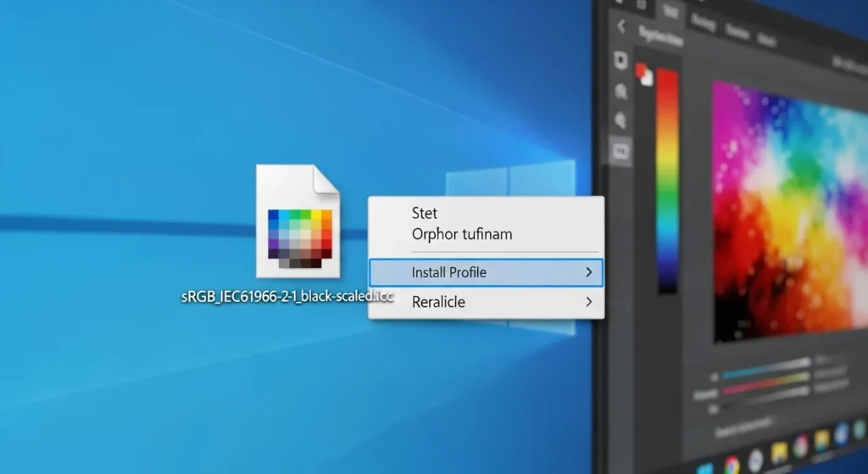Choose Install Profile from the context menu
This screenshot has height=474, width=868.
pos(486,272)
